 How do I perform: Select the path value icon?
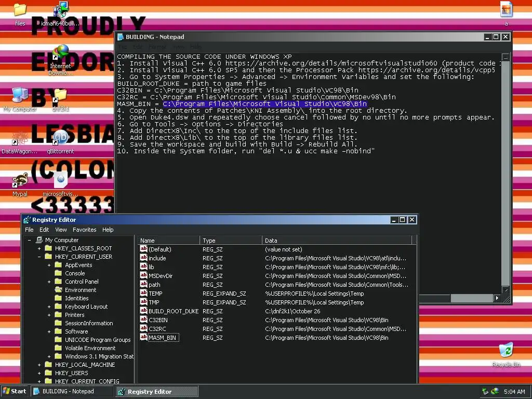(143, 284)
